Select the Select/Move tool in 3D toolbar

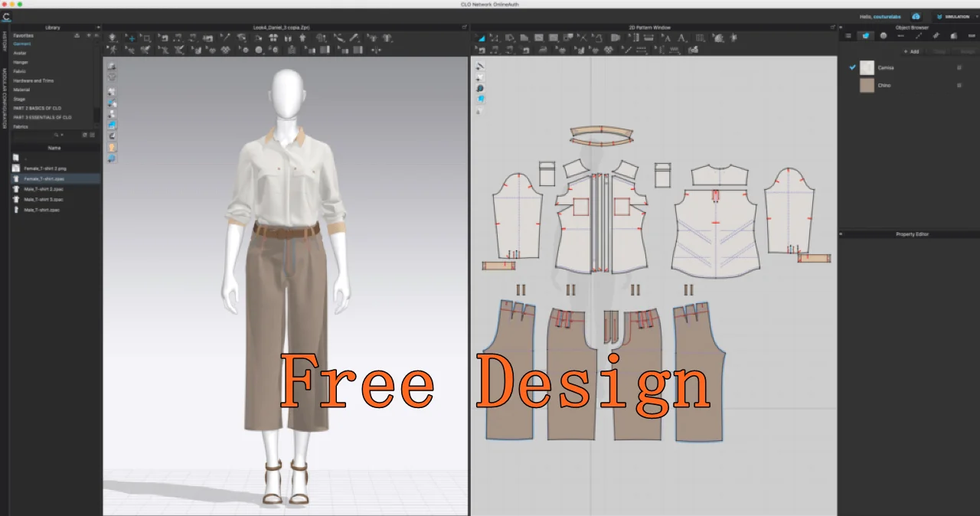(x=131, y=38)
